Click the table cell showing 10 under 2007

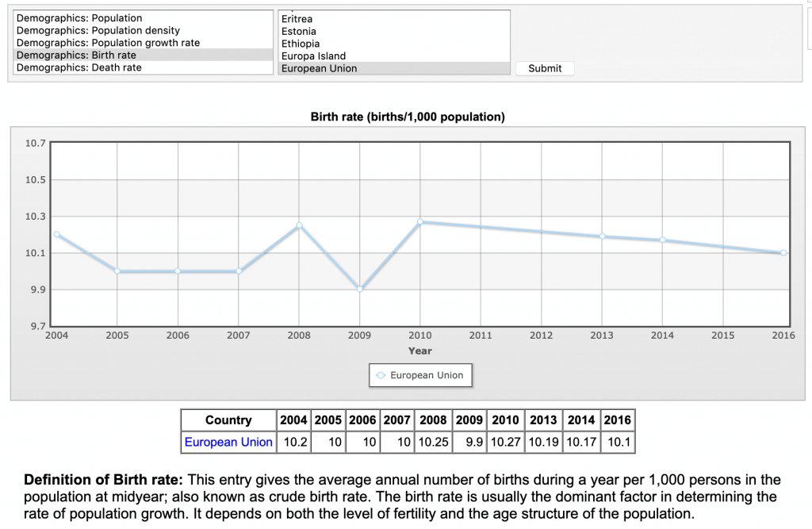click(396, 442)
